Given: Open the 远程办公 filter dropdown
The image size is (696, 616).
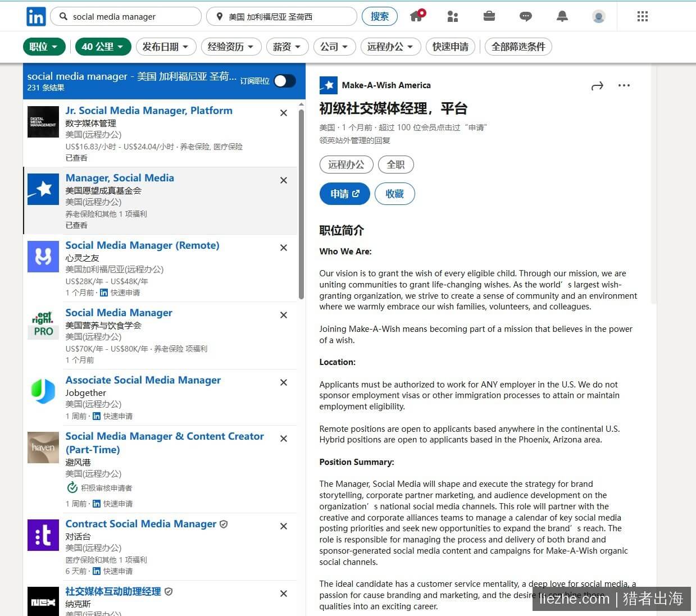Looking at the screenshot, I should (390, 47).
